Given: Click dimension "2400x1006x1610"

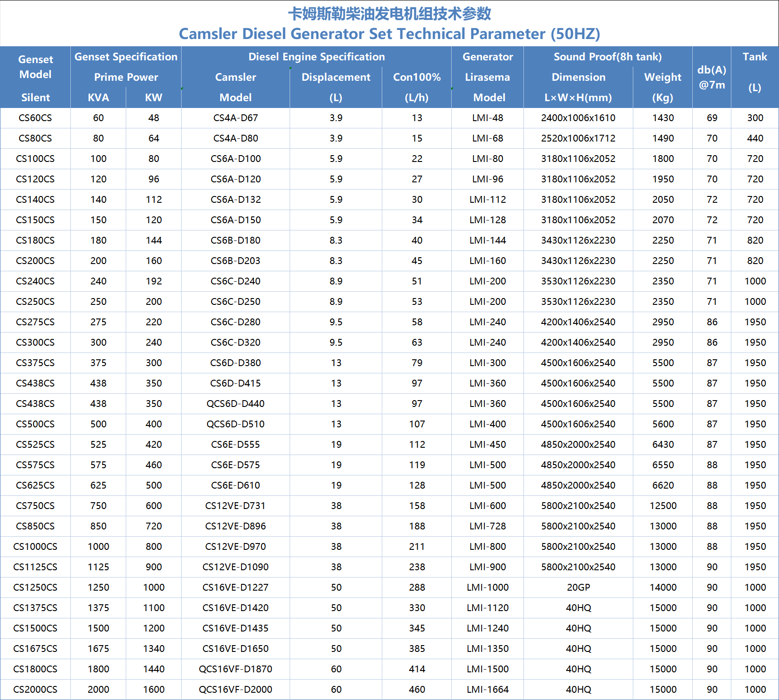Looking at the screenshot, I should pos(578,118).
